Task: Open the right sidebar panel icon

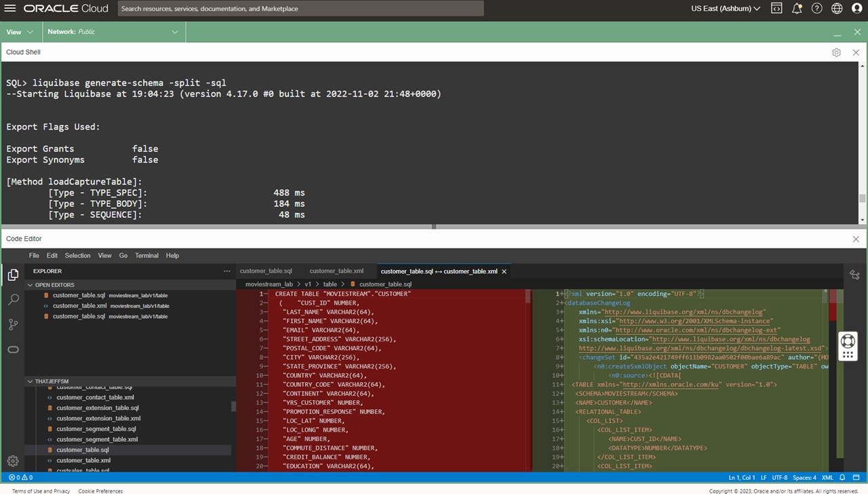Action: pos(854,275)
